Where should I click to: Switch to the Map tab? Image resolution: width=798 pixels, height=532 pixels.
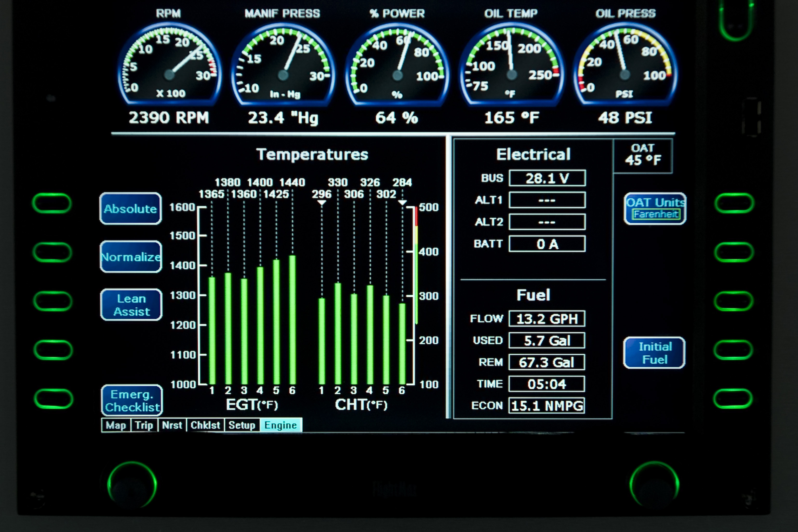pos(116,425)
